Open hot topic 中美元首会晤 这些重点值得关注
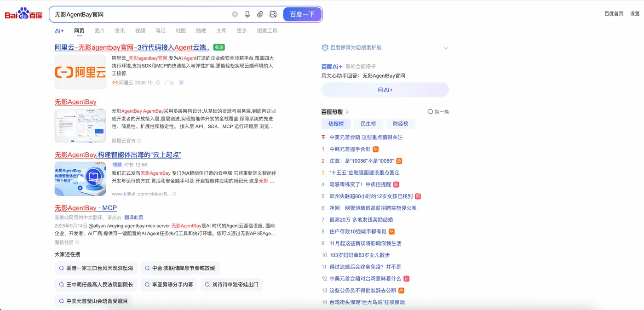 [x=366, y=137]
